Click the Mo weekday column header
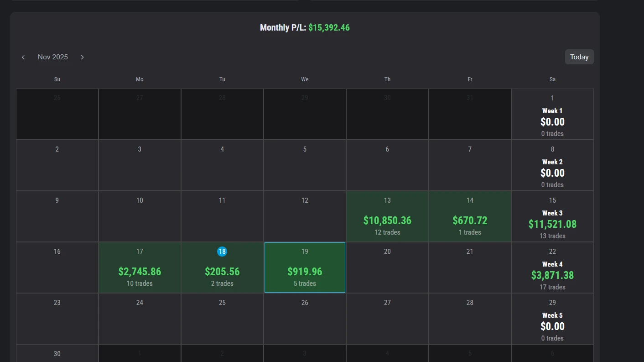 pos(140,79)
